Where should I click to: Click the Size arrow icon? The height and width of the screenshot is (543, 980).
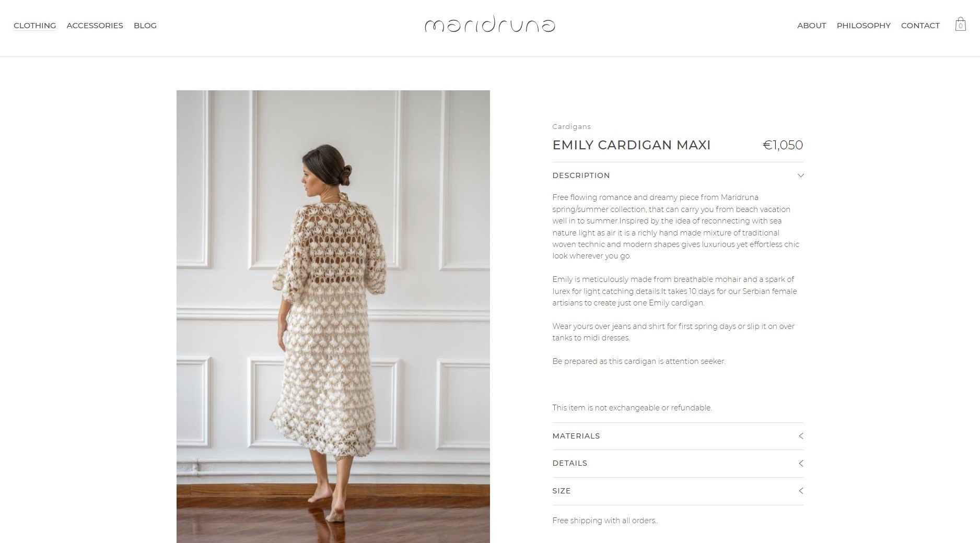click(801, 491)
